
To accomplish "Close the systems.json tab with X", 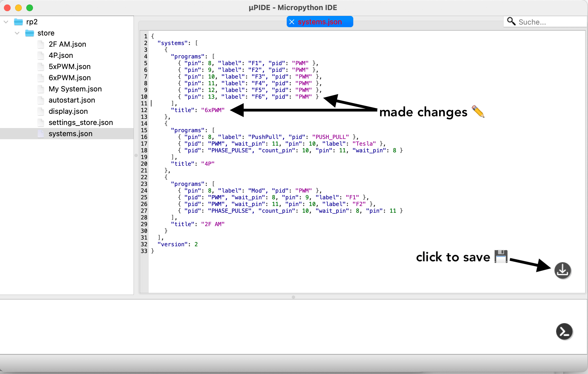I will tap(291, 22).
